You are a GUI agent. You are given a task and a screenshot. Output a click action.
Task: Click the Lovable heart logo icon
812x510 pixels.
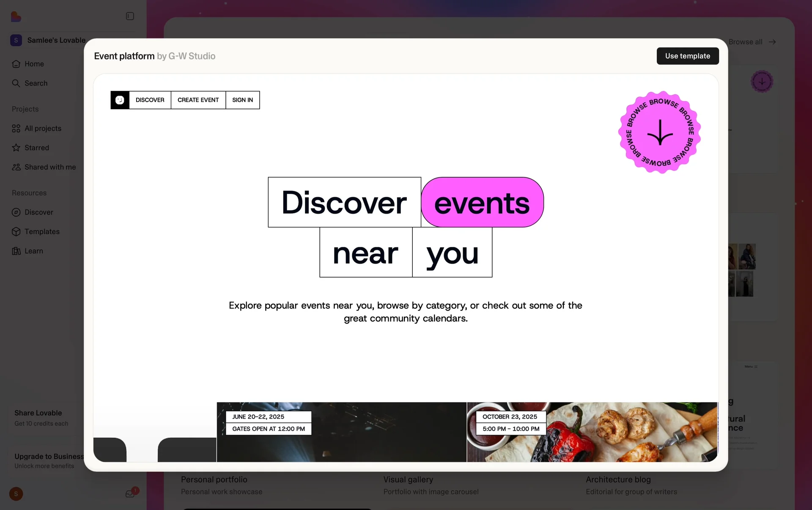coord(16,17)
